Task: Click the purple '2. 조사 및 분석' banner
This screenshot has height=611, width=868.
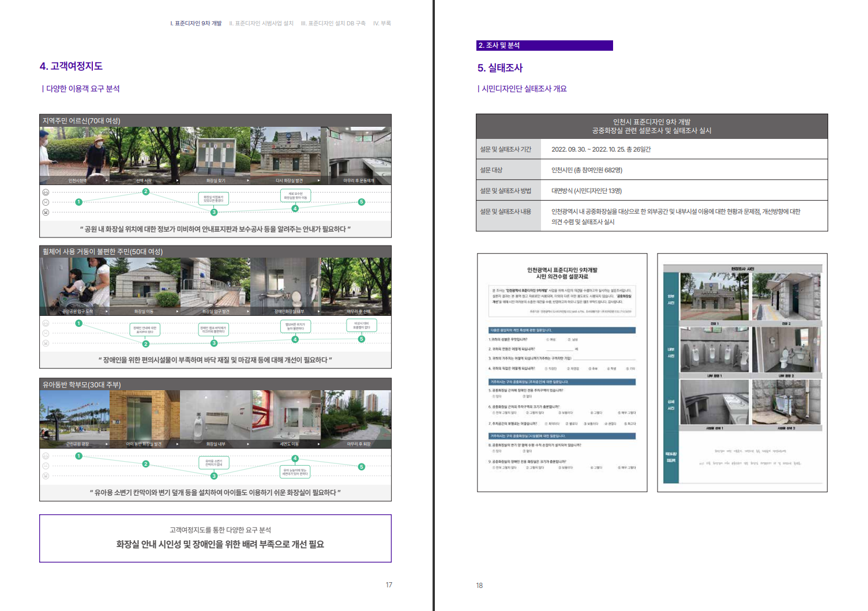Action: tap(544, 46)
